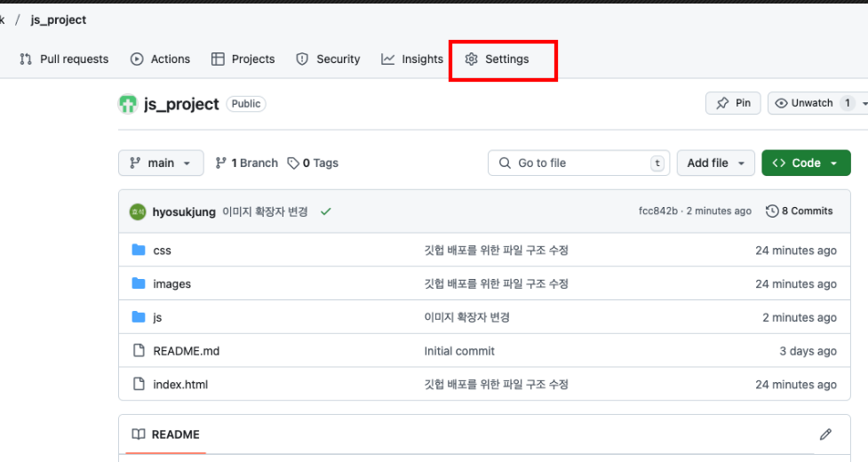Open the Projects tab

243,60
